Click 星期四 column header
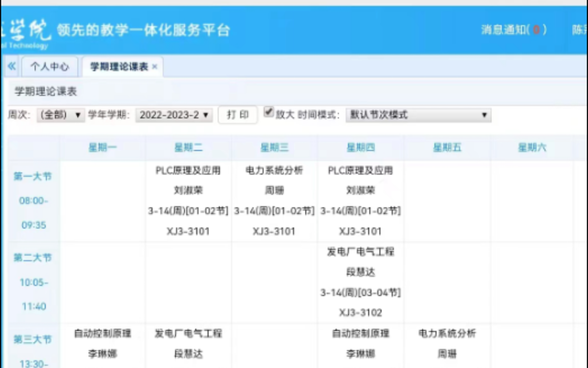Image resolution: width=588 pixels, height=368 pixels. 361,148
